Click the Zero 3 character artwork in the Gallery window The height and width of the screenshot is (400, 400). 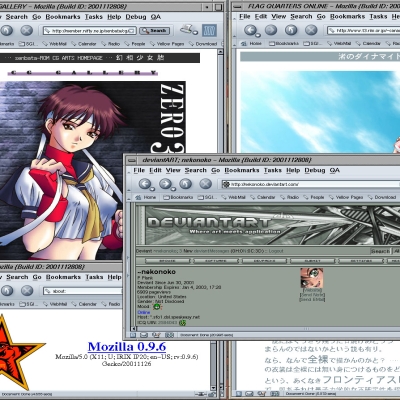92,171
